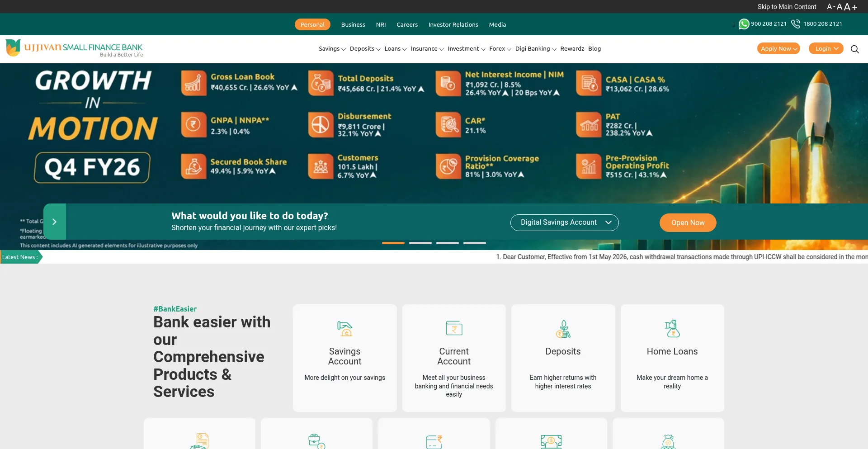Image resolution: width=868 pixels, height=449 pixels.
Task: Go to the second banner slide indicator
Action: [420, 243]
